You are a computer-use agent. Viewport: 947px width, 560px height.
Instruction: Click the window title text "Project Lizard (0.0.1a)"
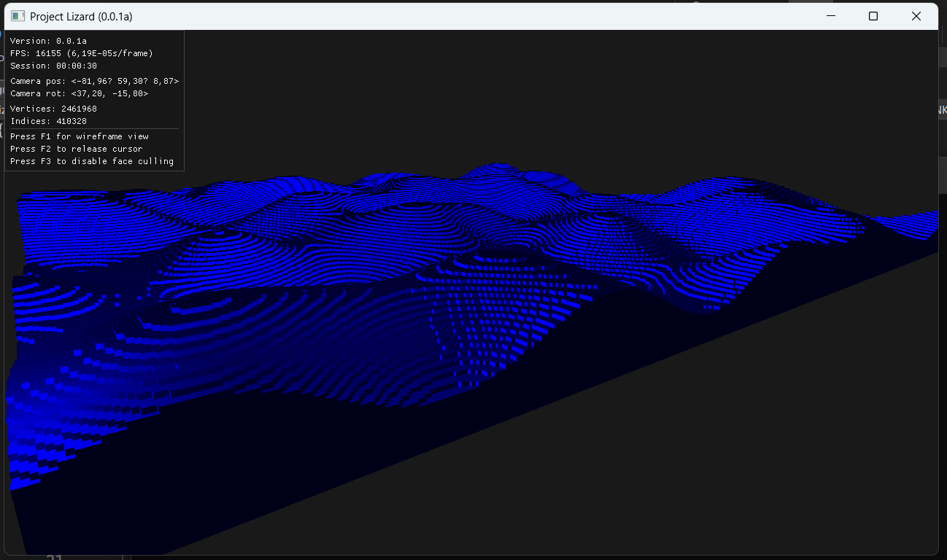click(x=81, y=16)
